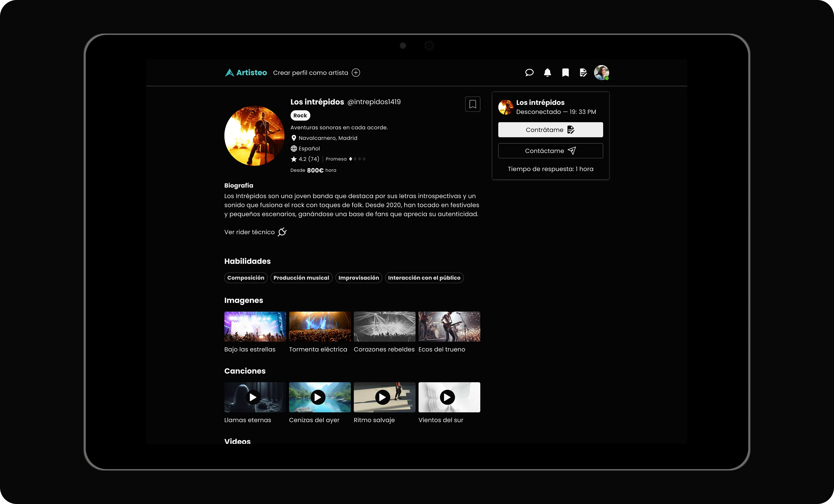
Task: Select the Composición skill chip
Action: (x=246, y=278)
